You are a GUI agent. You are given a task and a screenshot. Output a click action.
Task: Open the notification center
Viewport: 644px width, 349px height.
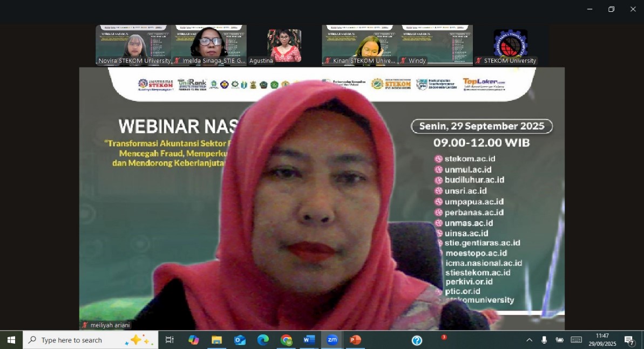point(629,340)
